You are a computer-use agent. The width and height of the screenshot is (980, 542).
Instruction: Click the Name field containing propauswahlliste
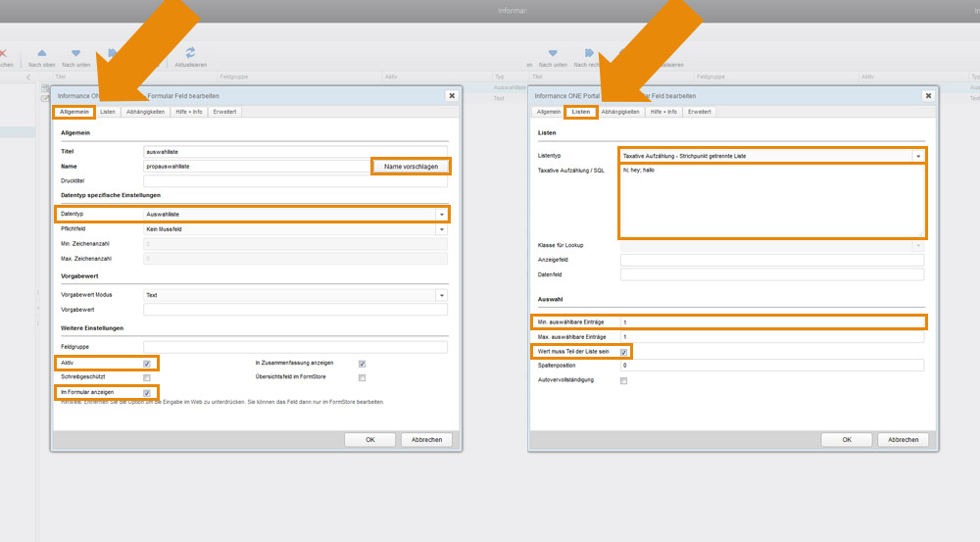tap(258, 167)
